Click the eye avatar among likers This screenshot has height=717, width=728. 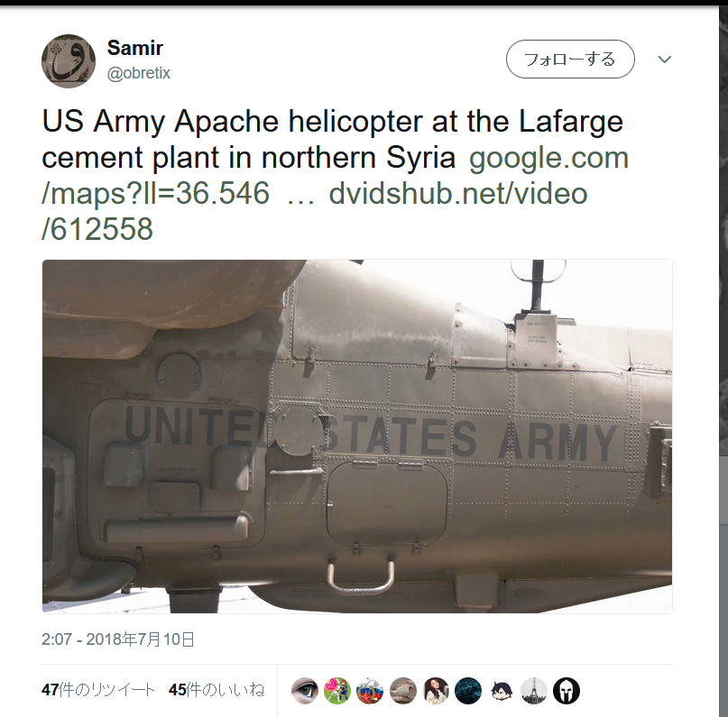[305, 691]
